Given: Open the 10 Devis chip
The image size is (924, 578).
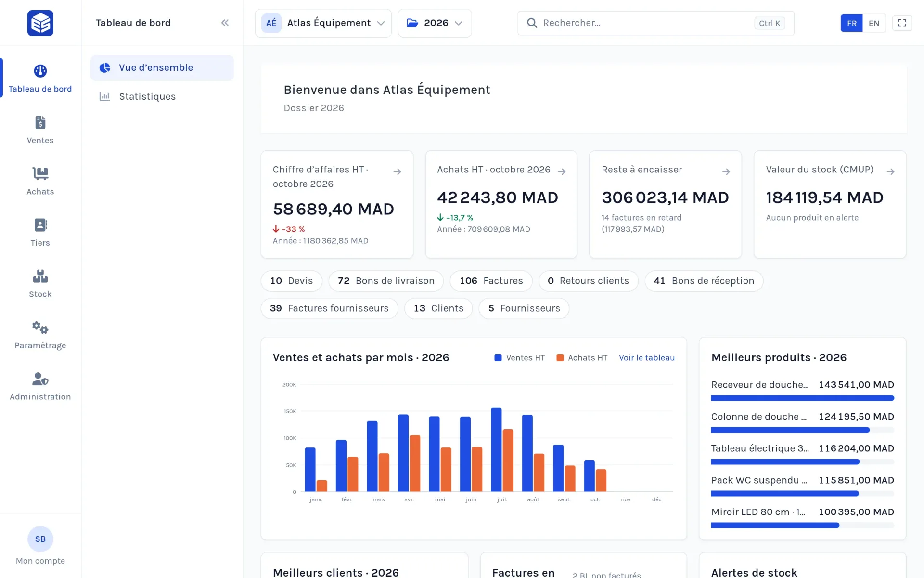Looking at the screenshot, I should (x=292, y=281).
